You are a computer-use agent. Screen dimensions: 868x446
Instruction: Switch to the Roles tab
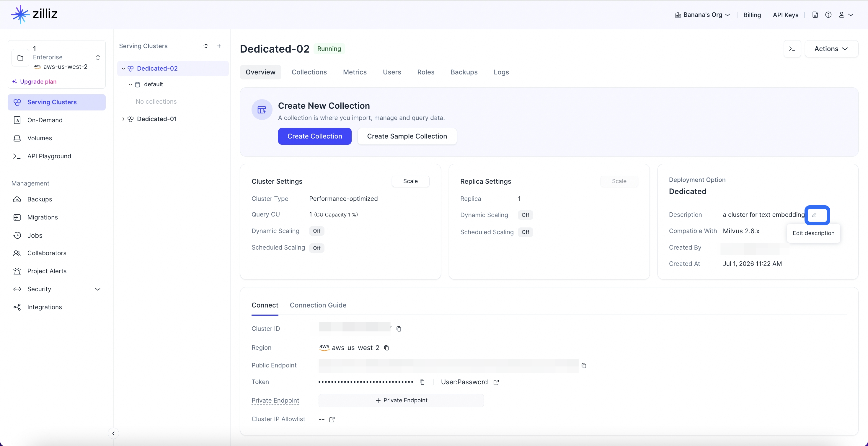coord(425,72)
